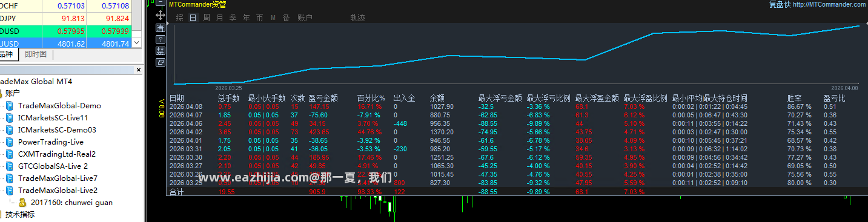Click the 合计 total row label
This screenshot has height=222, width=868.
tap(176, 192)
